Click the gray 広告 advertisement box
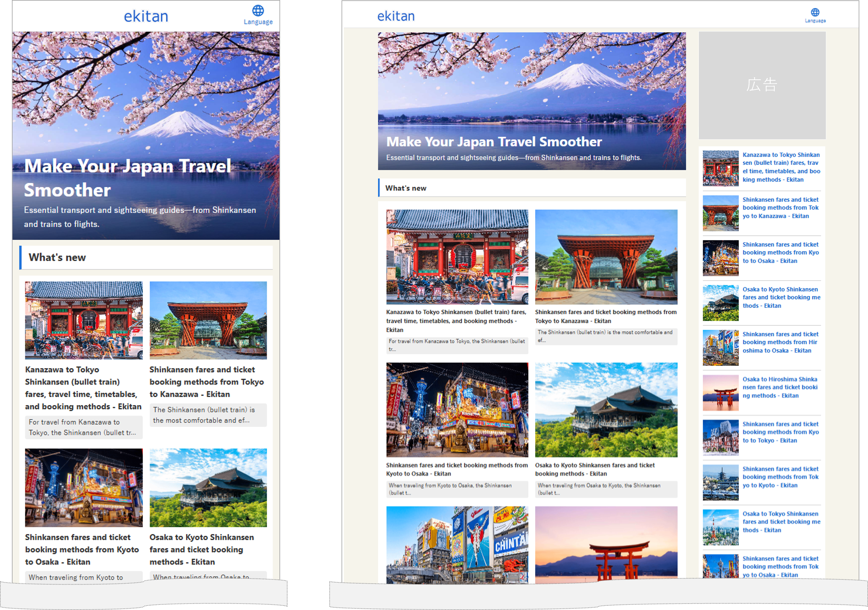The height and width of the screenshot is (610, 868). (762, 85)
